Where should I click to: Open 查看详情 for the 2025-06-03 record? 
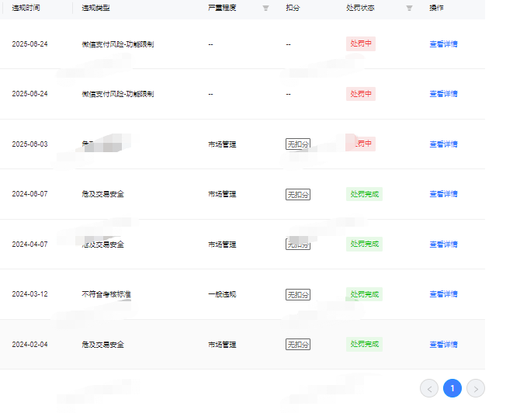tap(443, 144)
